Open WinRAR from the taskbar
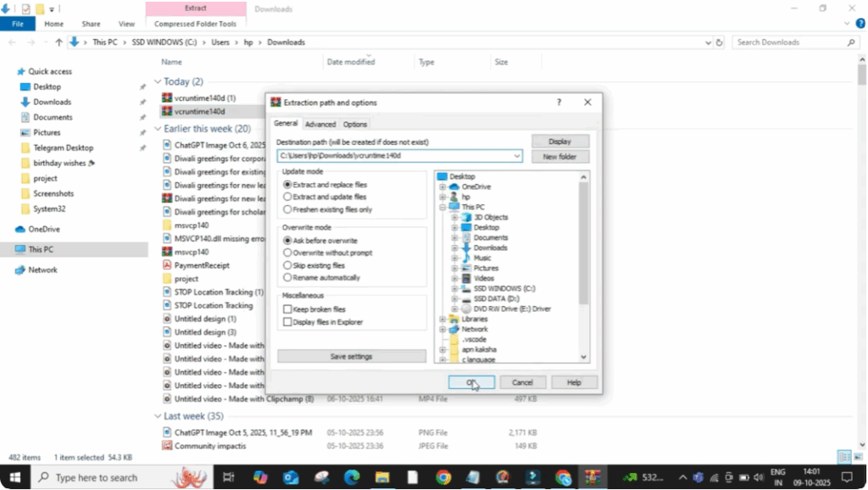This screenshot has width=868, height=490. click(x=593, y=477)
